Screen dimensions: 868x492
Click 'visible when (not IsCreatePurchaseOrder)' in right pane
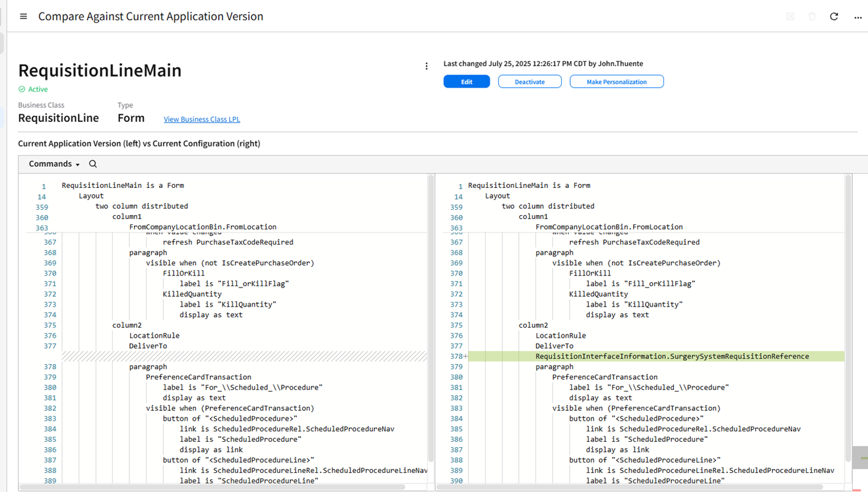coord(636,262)
